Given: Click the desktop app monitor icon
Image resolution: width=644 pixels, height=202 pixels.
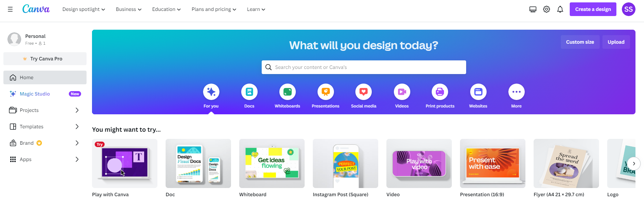Looking at the screenshot, I should (533, 9).
